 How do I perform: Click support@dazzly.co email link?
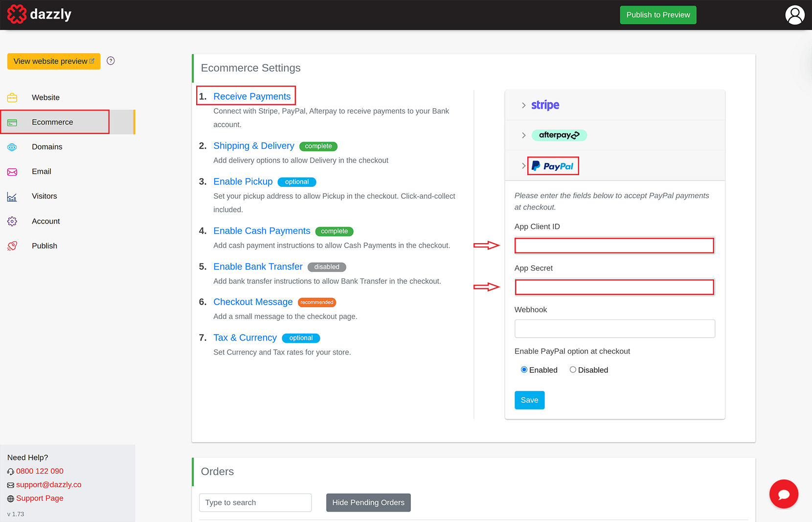point(48,485)
